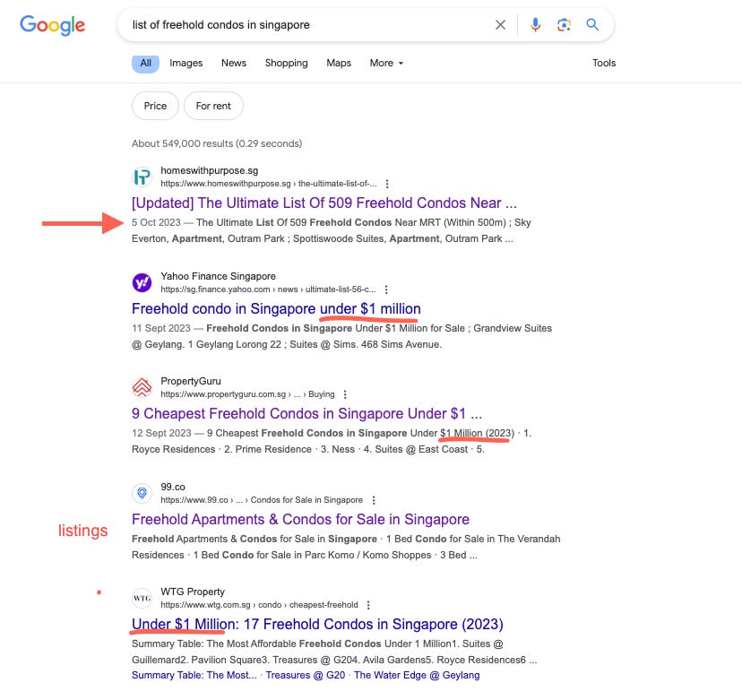Switch to the News tab
Viewport: 742px width, 700px height.
(234, 63)
